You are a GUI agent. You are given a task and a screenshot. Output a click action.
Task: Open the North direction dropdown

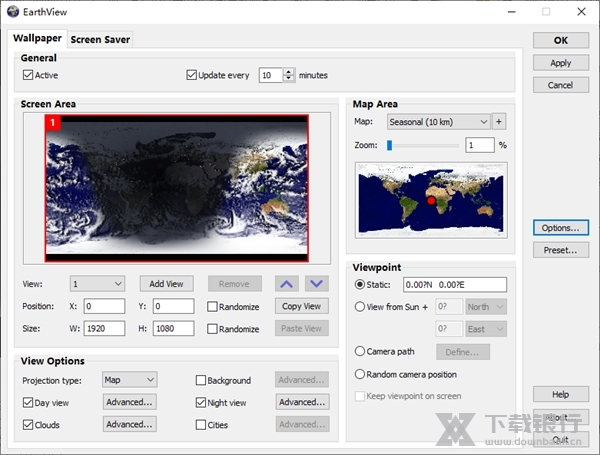486,307
